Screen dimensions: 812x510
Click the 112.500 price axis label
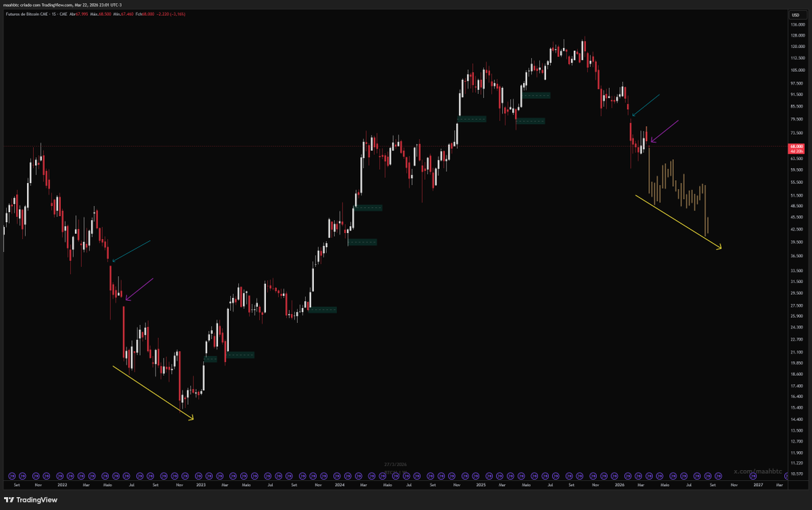[796, 58]
